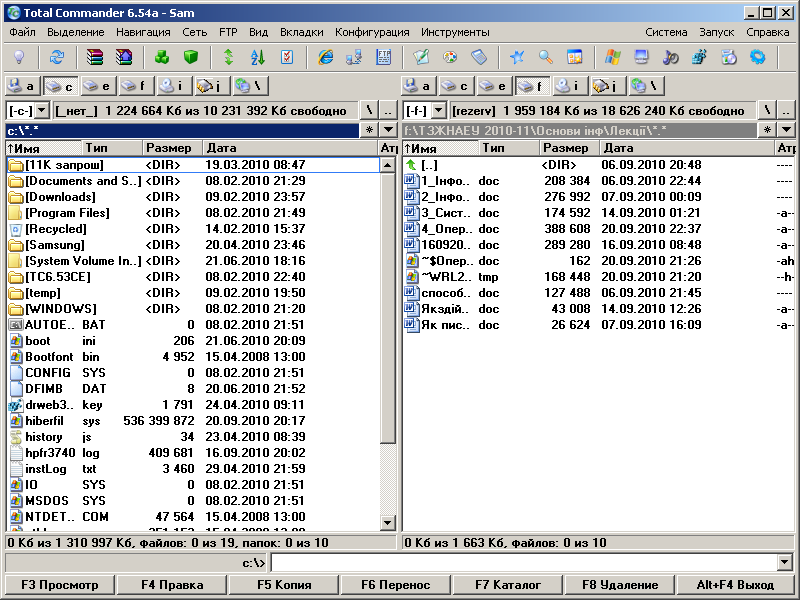Click the blue gear settings toolbar icon
The height and width of the screenshot is (600, 800).
click(x=758, y=57)
